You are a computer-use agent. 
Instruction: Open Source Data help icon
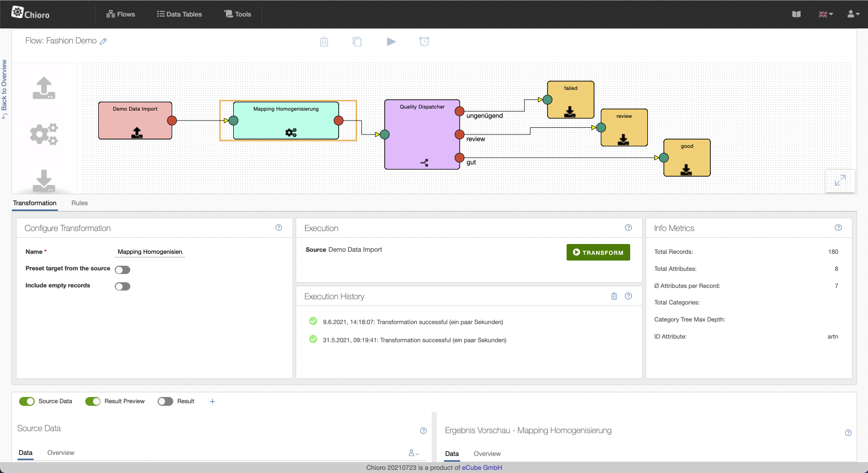click(x=423, y=431)
